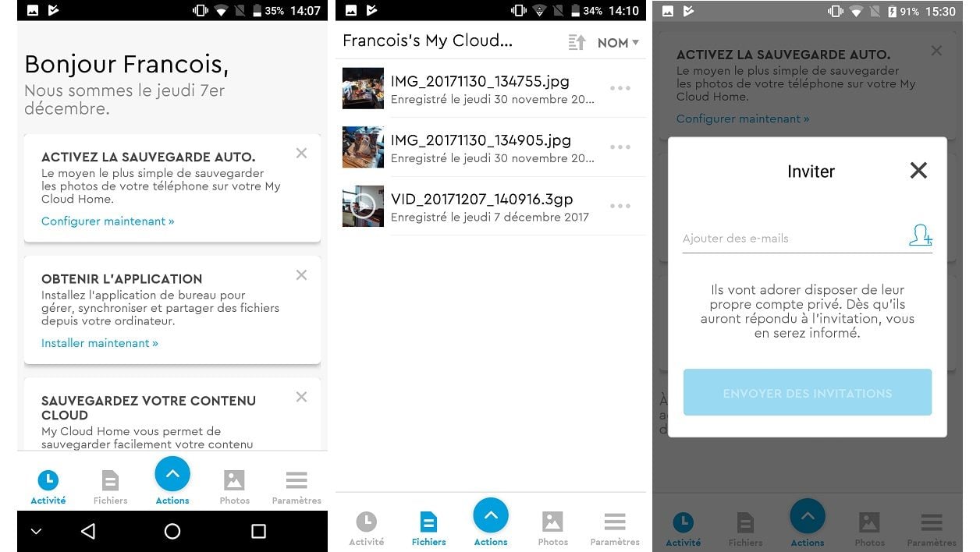Open the IMG_20171130_134755.jpg thumbnail
Viewport: 980px width, 552px height.
363,88
